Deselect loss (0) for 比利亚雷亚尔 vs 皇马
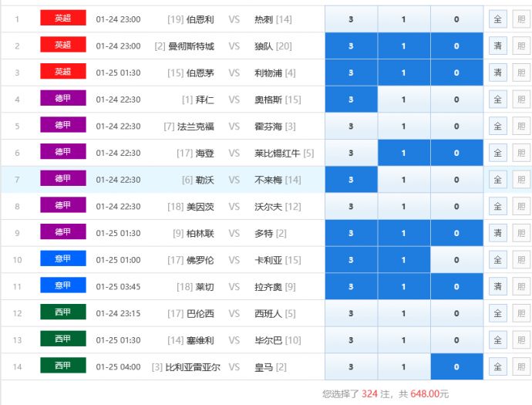Viewport: 532px width, 405px height. pyautogui.click(x=456, y=367)
